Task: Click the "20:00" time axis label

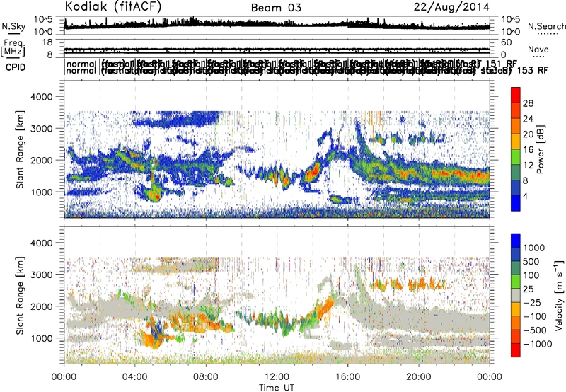Action: pyautogui.click(x=418, y=377)
